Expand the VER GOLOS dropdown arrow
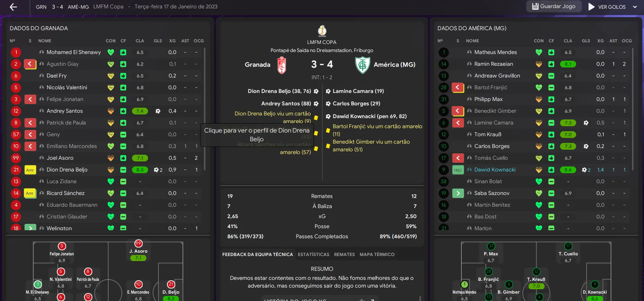 [x=635, y=7]
